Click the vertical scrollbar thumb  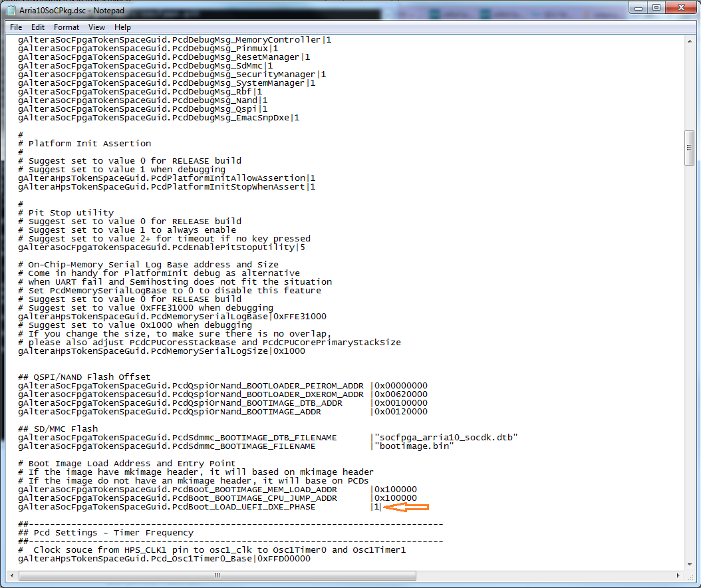690,148
